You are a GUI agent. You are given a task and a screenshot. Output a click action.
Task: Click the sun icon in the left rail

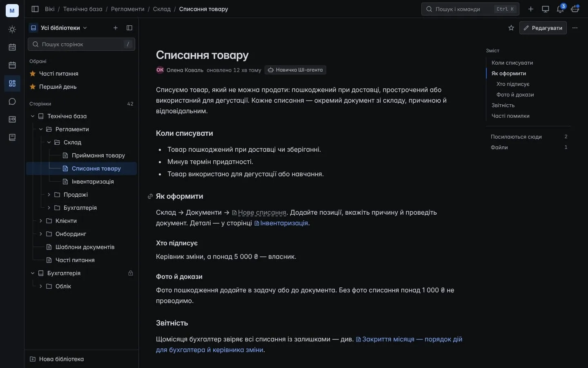click(12, 29)
